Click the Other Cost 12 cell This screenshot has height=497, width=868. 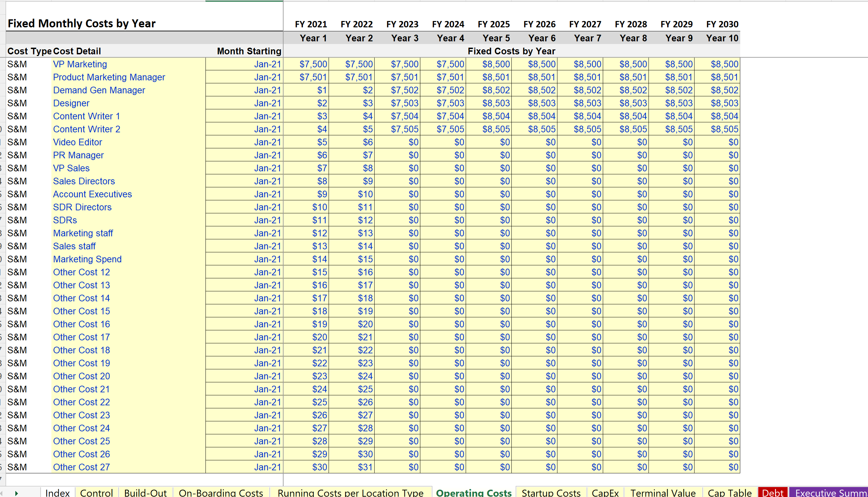[128, 272]
